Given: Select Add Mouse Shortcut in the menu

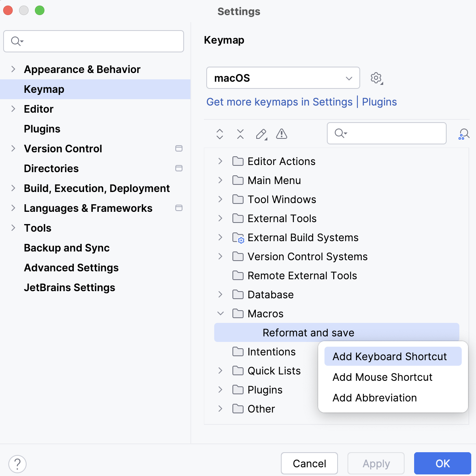Looking at the screenshot, I should pyautogui.click(x=382, y=377).
